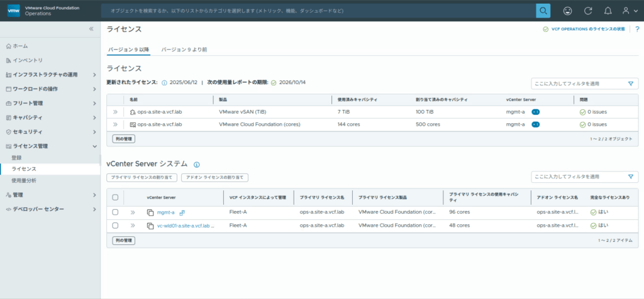
Task: Click the vCenter table filter input
Action: 579,177
